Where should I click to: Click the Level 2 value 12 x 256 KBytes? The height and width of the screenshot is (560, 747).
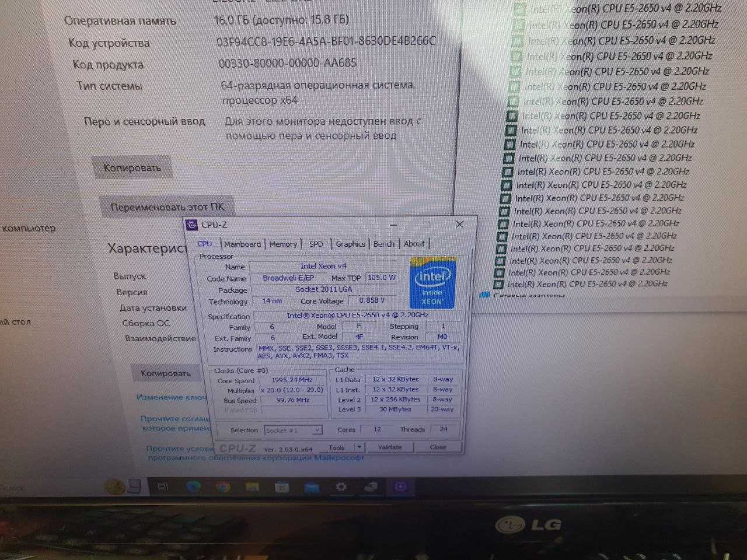coord(396,400)
